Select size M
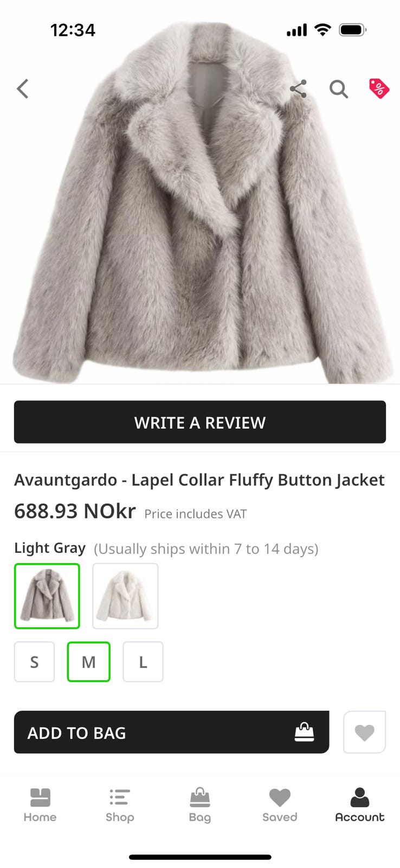This screenshot has width=400, height=868. coord(88,662)
